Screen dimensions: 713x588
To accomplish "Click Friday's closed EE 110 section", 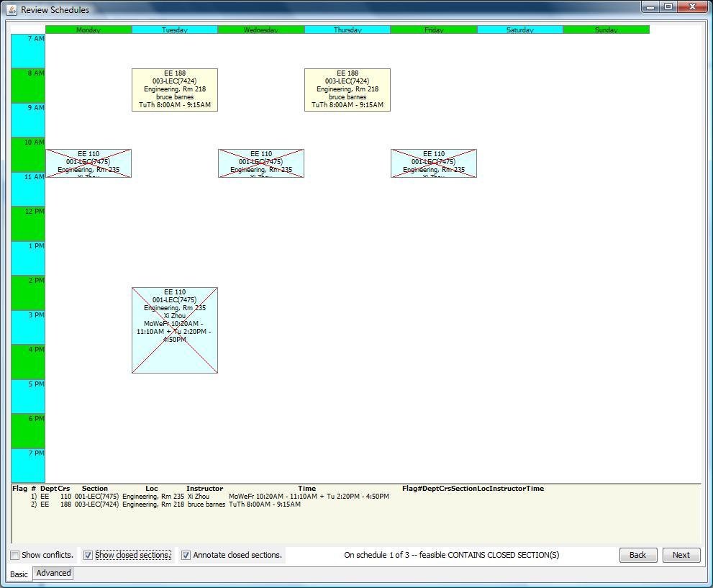I will 434,163.
